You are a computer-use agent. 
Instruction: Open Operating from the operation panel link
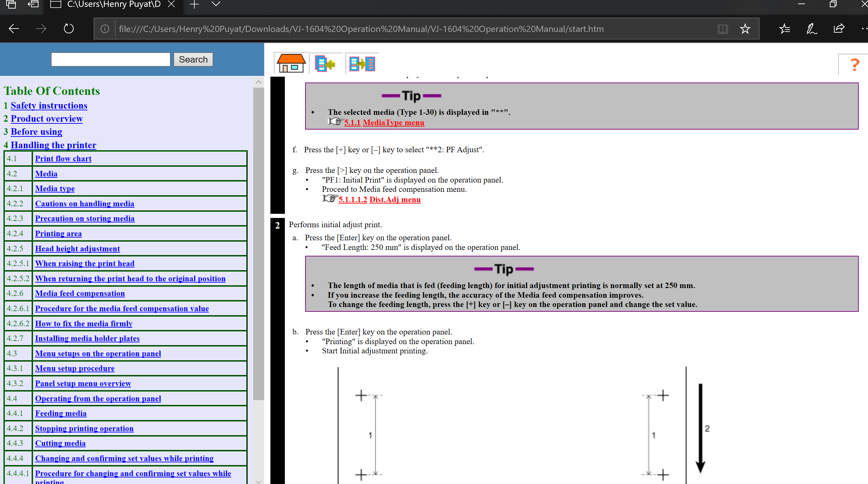click(98, 398)
